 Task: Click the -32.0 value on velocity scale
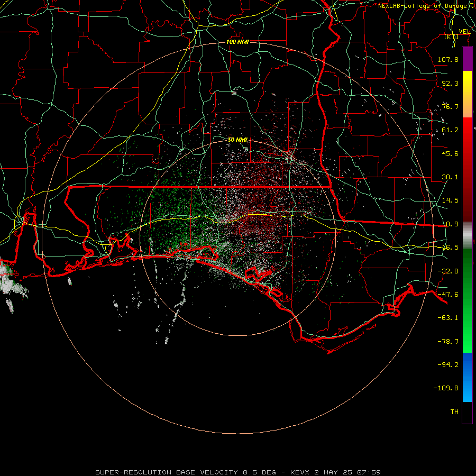point(448,271)
